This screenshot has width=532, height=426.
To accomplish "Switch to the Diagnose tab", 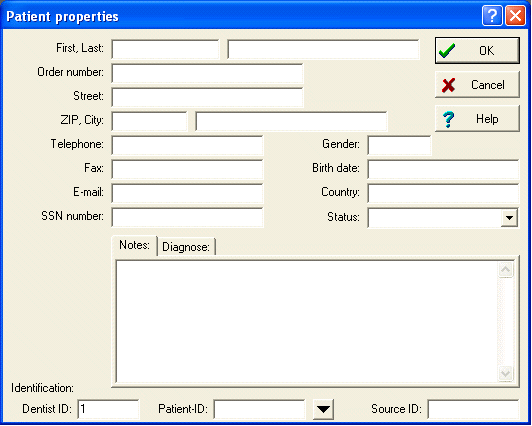I will [186, 247].
